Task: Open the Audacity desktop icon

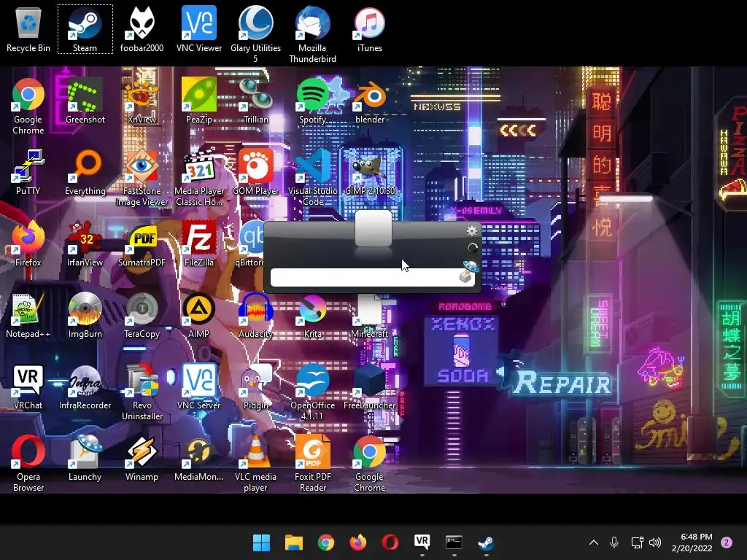Action: (256, 315)
